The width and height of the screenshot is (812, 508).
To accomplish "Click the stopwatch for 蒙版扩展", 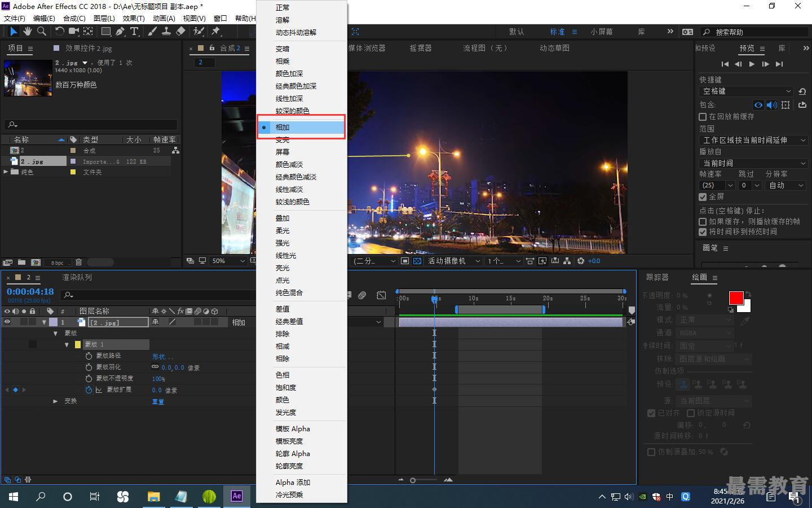I will (89, 390).
